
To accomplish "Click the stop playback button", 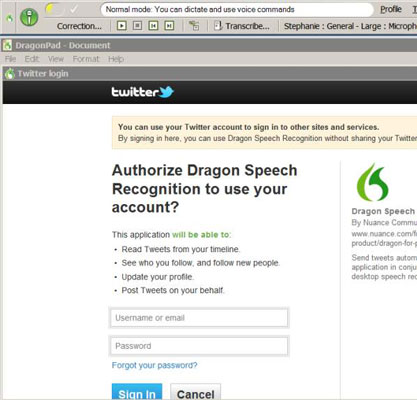I will point(137,26).
